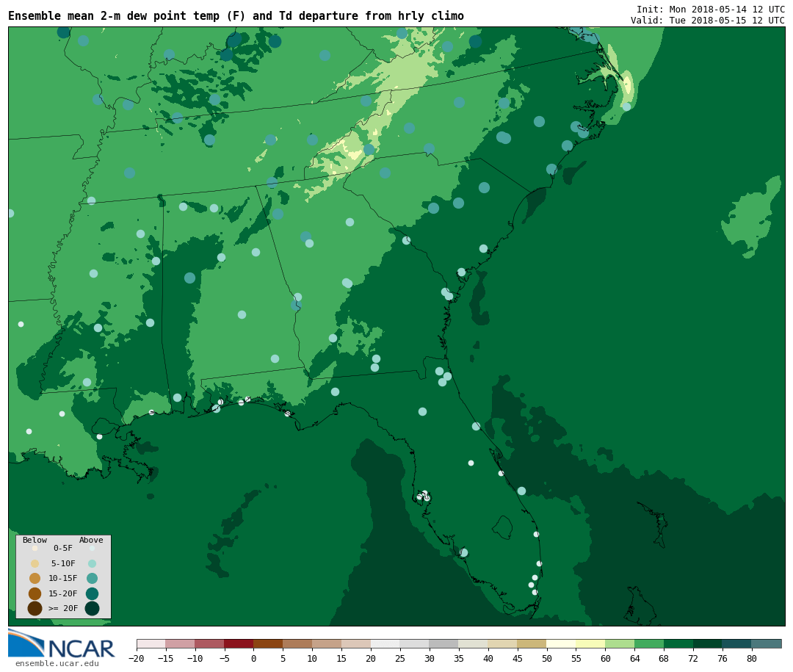Select the dark teal swatch between 76 and 80
The image size is (793, 672).
coord(737,643)
